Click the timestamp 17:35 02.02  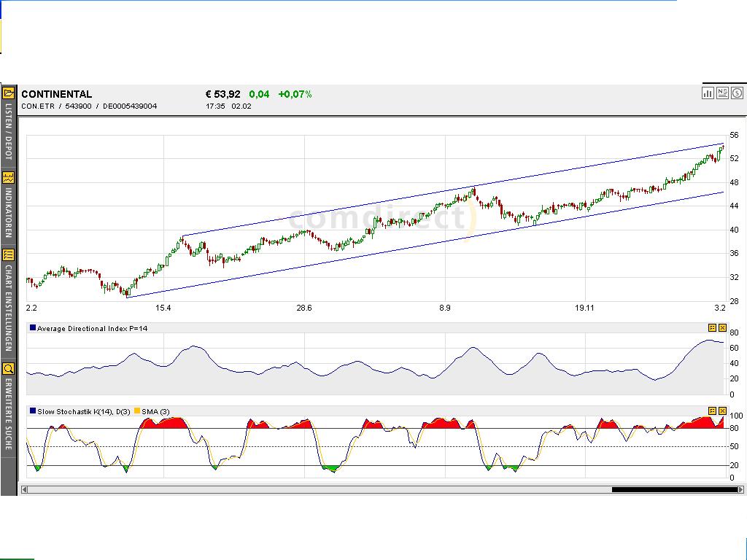[x=228, y=106]
